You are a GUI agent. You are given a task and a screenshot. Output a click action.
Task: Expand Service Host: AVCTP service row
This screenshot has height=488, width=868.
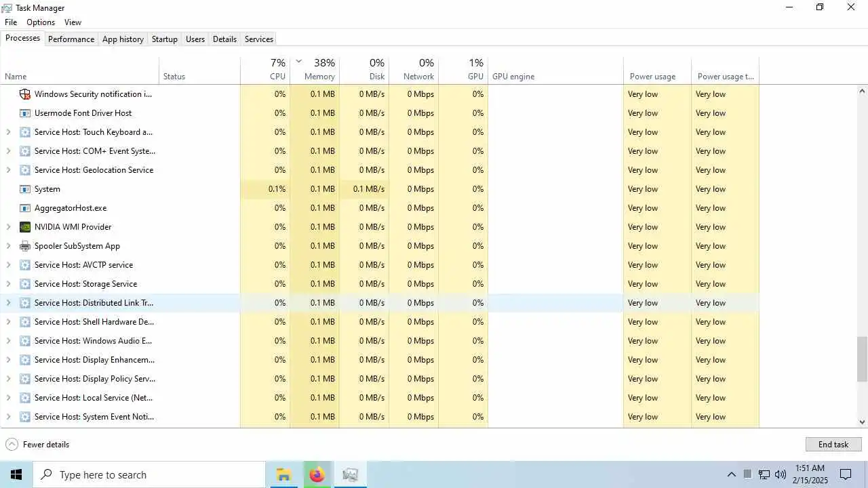[x=8, y=265]
